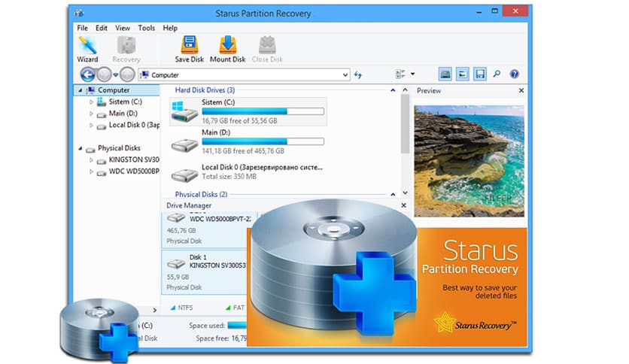Close the Preview panel
This screenshot has height=364, width=629.
pyautogui.click(x=521, y=90)
